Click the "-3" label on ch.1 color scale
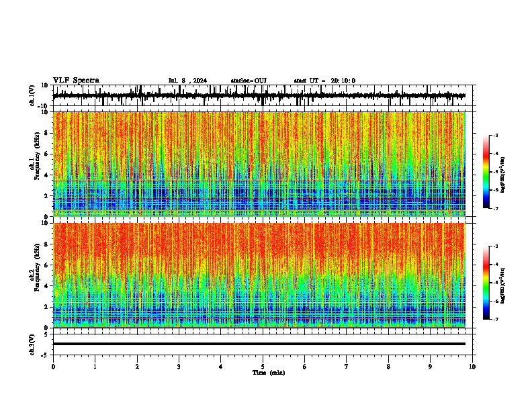Screen dimensions: 532x411 (x=495, y=136)
